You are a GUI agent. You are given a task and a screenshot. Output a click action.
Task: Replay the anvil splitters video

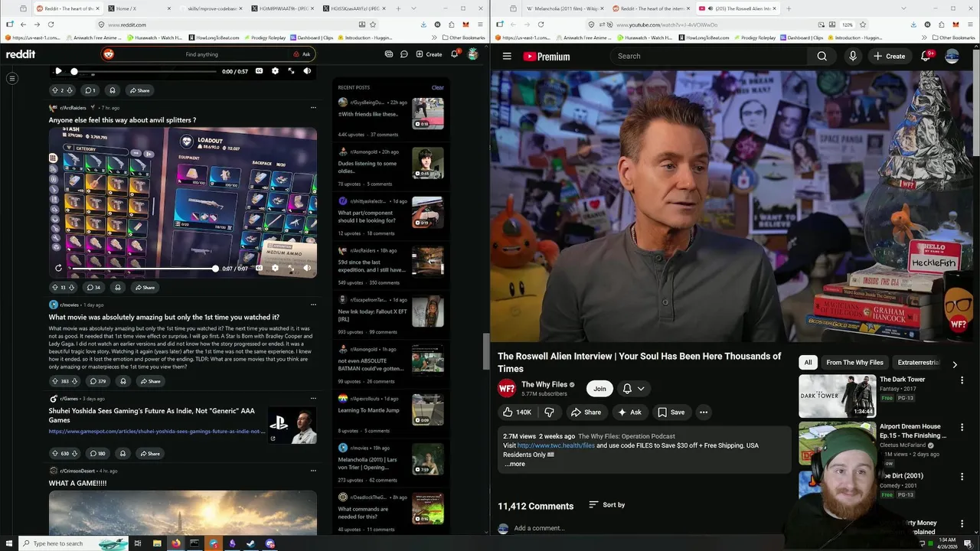tap(58, 268)
